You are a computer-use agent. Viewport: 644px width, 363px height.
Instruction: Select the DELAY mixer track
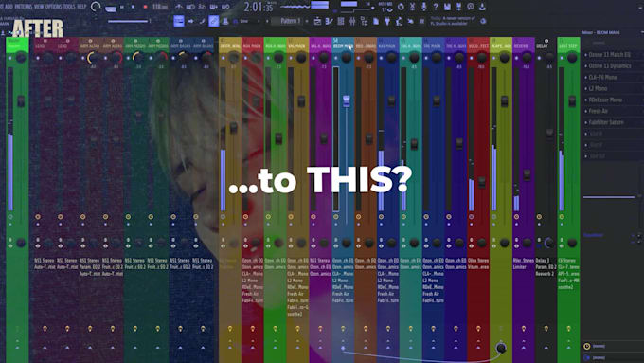click(x=546, y=45)
